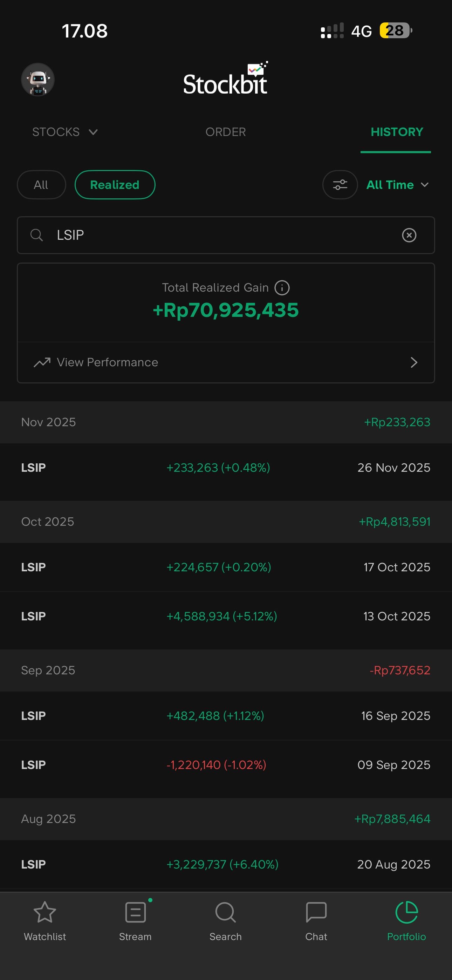Screen dimensions: 452x980
Task: Open View Performance link
Action: tap(107, 362)
